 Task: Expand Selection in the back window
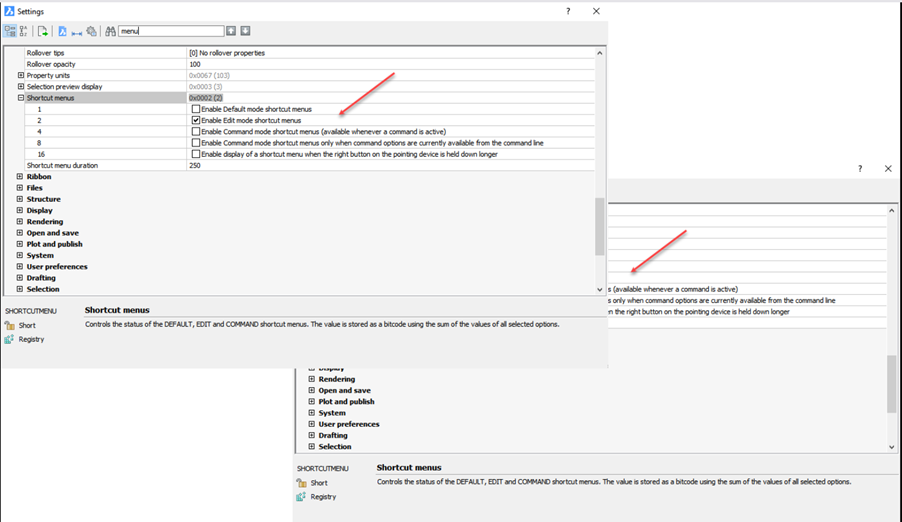(311, 447)
